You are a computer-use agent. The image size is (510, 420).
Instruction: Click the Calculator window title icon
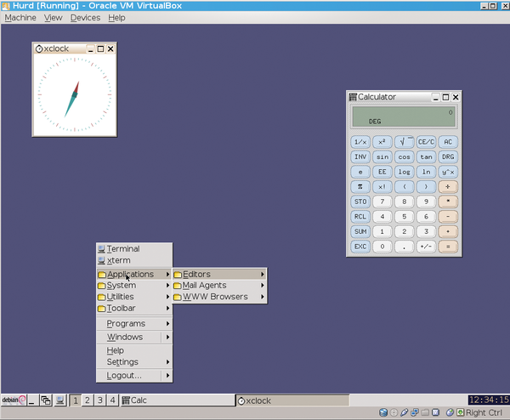(x=353, y=97)
